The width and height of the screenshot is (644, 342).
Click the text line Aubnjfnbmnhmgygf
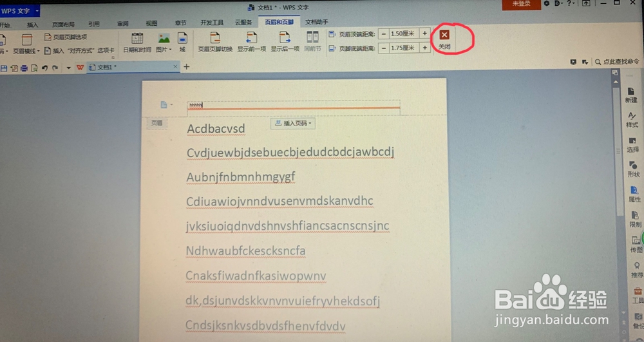[241, 177]
